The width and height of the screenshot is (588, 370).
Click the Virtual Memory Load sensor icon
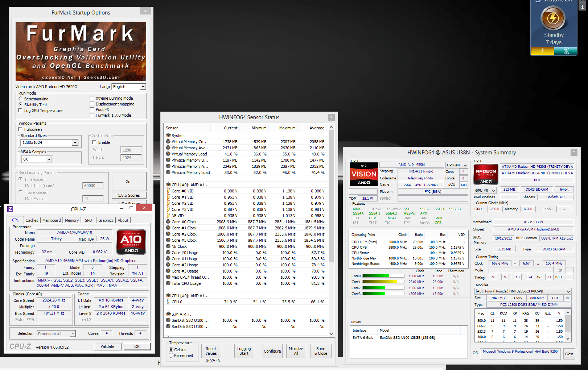168,154
